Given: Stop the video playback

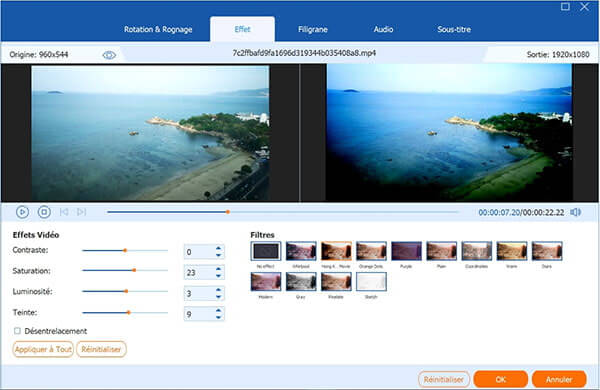Looking at the screenshot, I should pos(44,212).
